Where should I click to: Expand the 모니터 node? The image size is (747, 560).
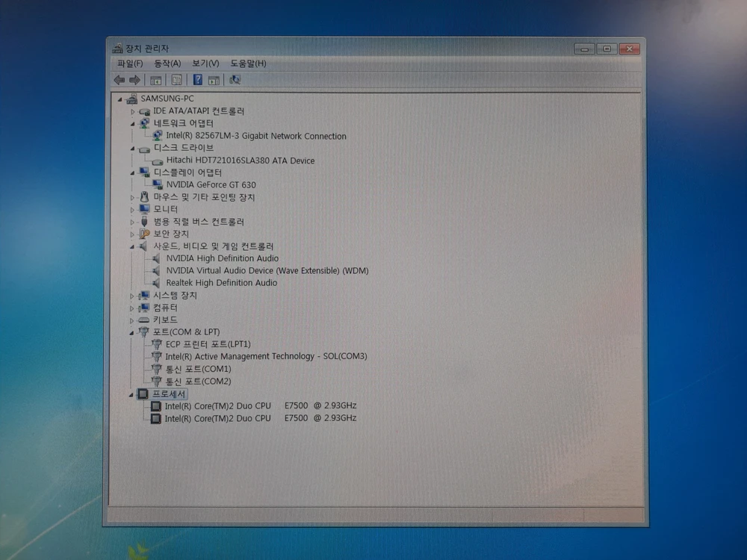pos(132,210)
